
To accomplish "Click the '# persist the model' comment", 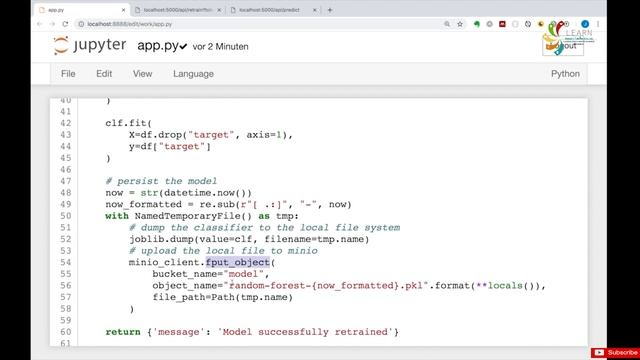I will coord(161,181).
